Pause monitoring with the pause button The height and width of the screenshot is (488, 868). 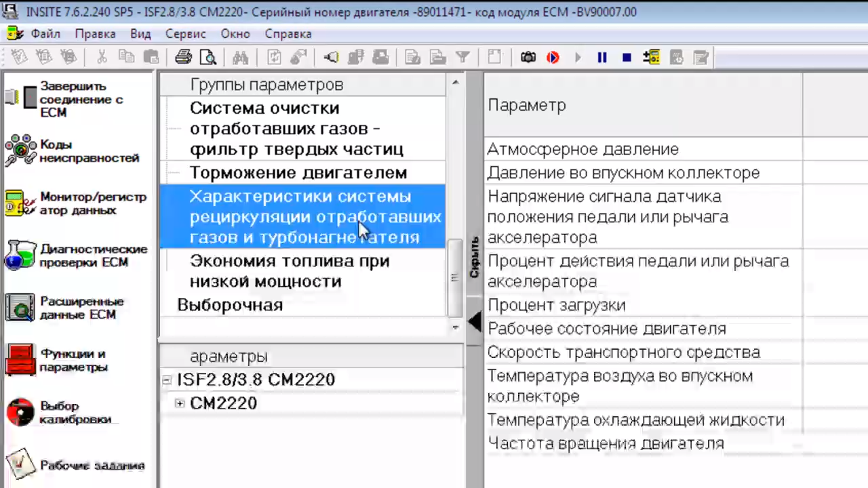602,58
